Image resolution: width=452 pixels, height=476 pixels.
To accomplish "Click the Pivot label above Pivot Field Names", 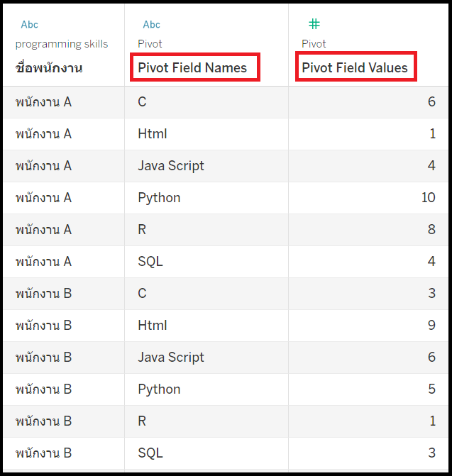I will (150, 44).
